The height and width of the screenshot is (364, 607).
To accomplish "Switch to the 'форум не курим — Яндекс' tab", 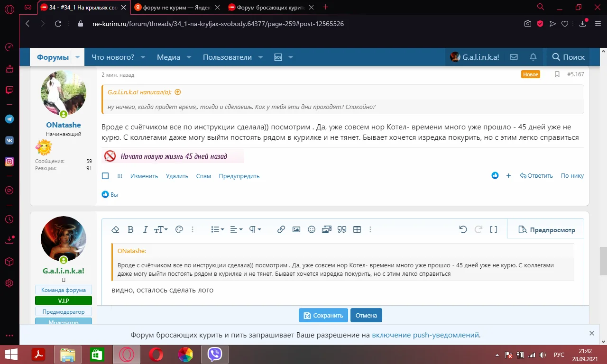I will point(171,7).
